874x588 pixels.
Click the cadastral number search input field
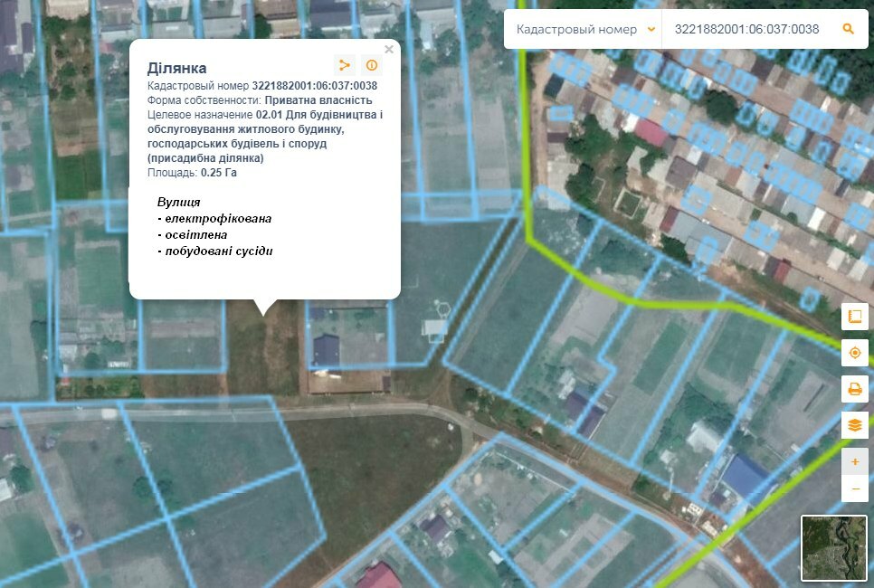747,29
